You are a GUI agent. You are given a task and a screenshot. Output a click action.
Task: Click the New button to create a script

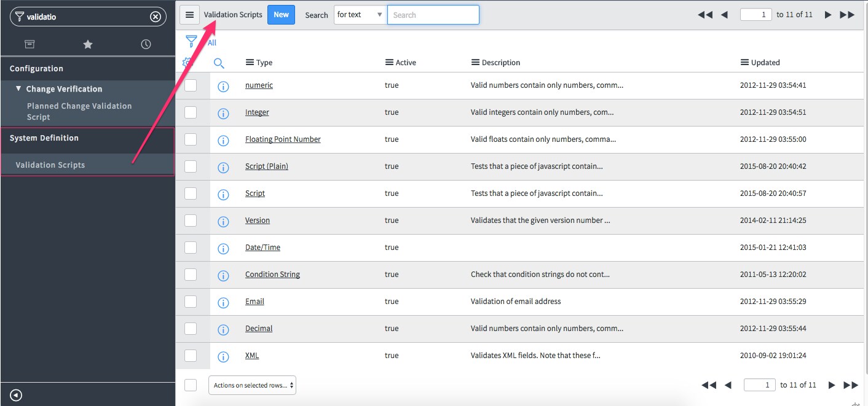tap(281, 14)
